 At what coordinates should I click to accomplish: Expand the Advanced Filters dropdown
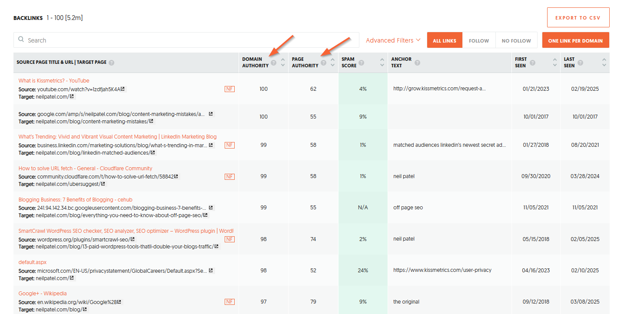click(393, 40)
